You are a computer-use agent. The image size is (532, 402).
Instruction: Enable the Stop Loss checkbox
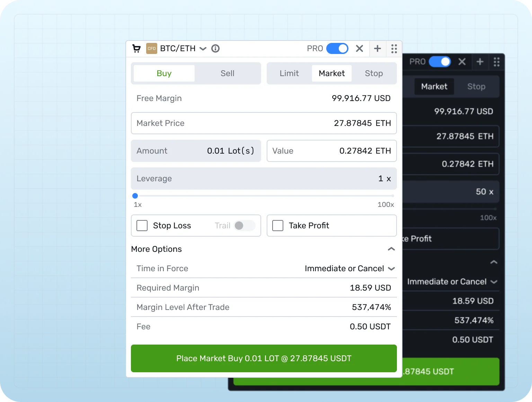click(x=142, y=226)
